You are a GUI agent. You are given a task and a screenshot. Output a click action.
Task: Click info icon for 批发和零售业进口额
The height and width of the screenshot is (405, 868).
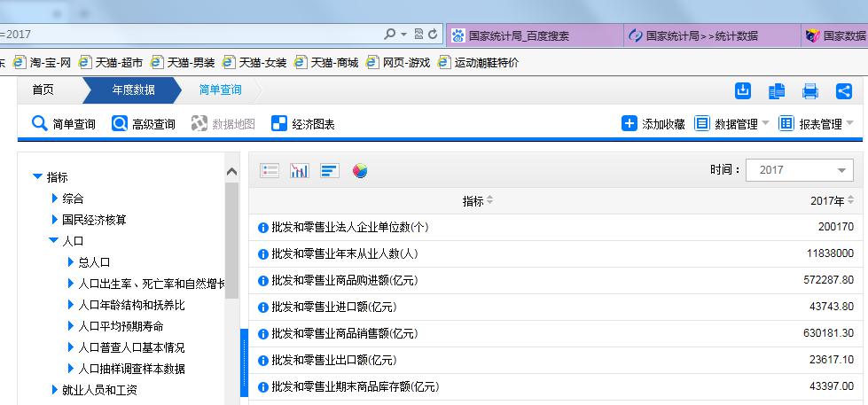coord(263,308)
